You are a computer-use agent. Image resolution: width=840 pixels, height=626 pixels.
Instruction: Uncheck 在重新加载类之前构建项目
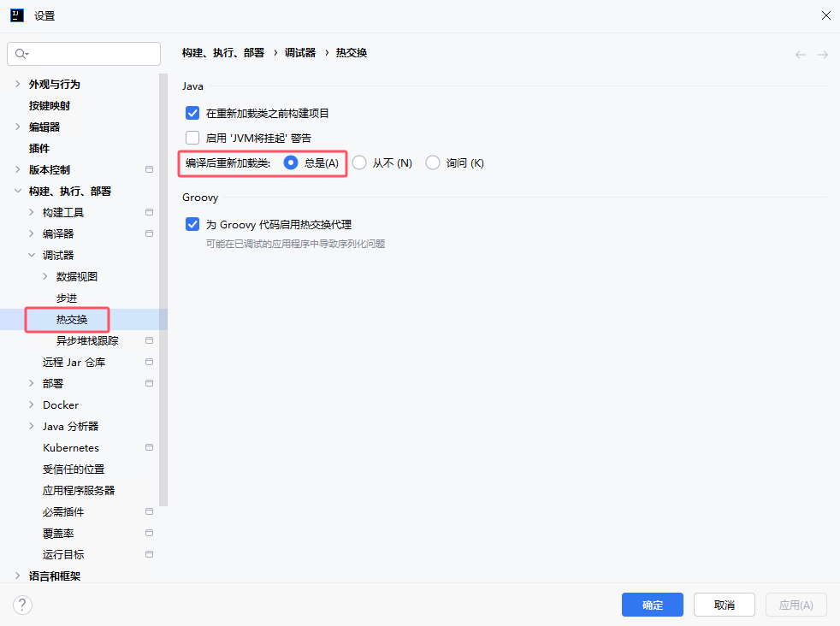pos(192,112)
